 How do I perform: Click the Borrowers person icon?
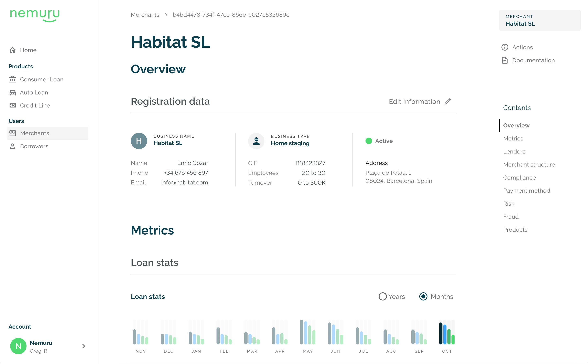(12, 146)
